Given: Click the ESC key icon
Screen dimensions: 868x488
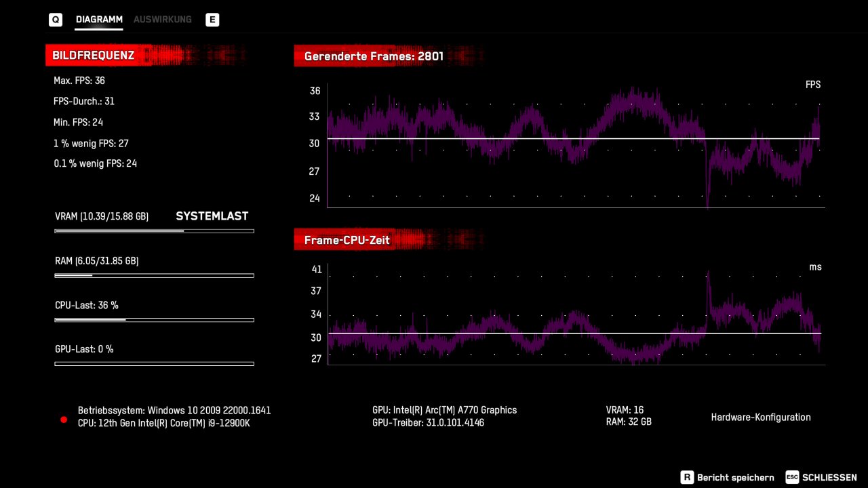Looking at the screenshot, I should click(x=792, y=477).
